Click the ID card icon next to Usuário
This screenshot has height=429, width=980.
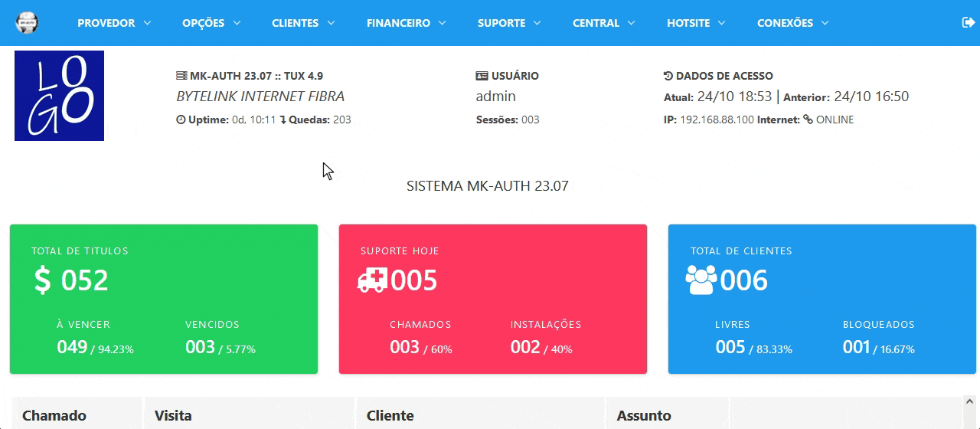[x=482, y=76]
